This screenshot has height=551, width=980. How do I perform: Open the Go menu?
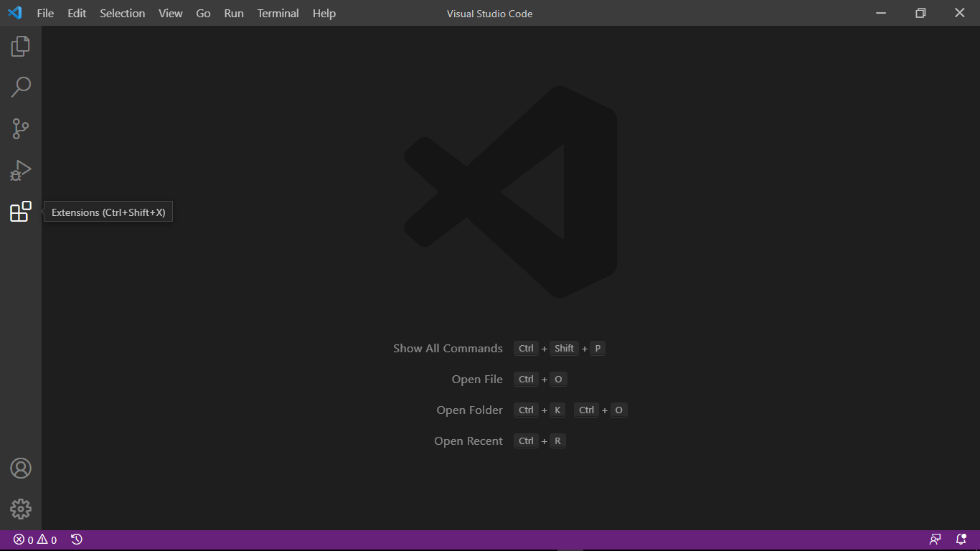(204, 14)
